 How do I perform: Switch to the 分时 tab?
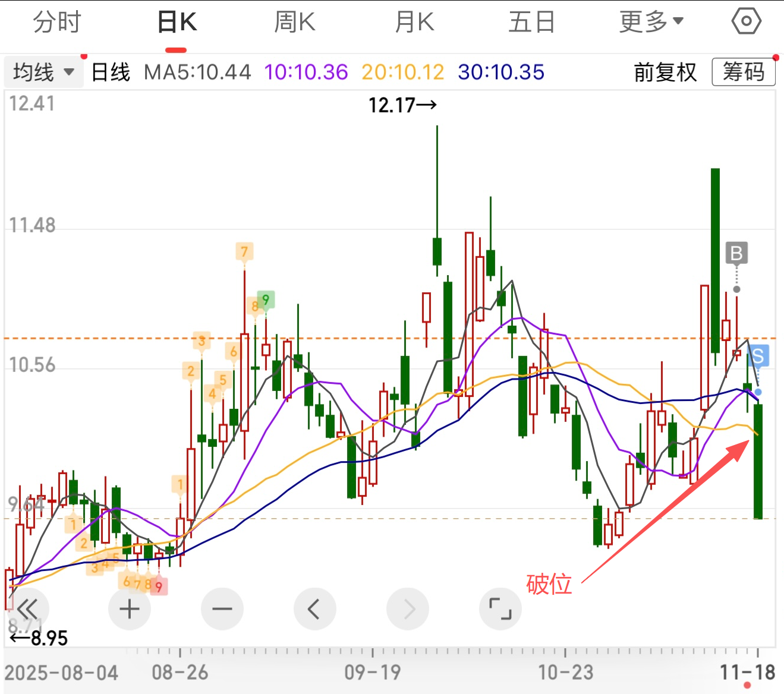pyautogui.click(x=56, y=23)
